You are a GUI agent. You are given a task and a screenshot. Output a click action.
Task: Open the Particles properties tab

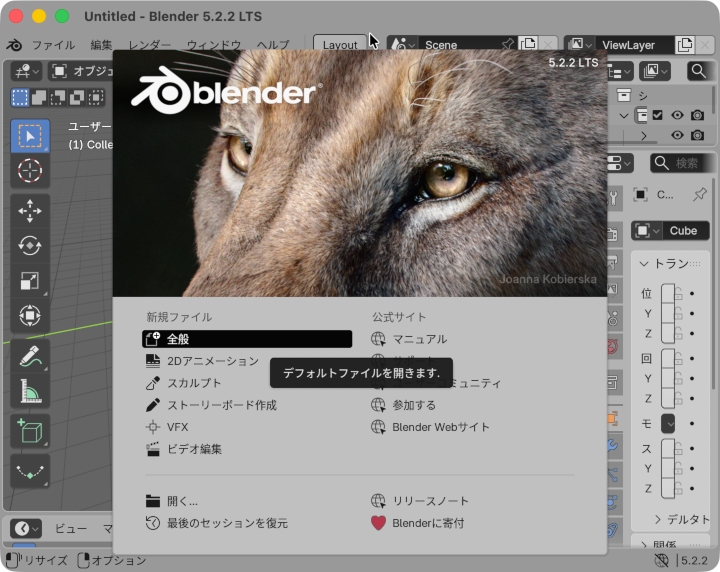pyautogui.click(x=613, y=474)
